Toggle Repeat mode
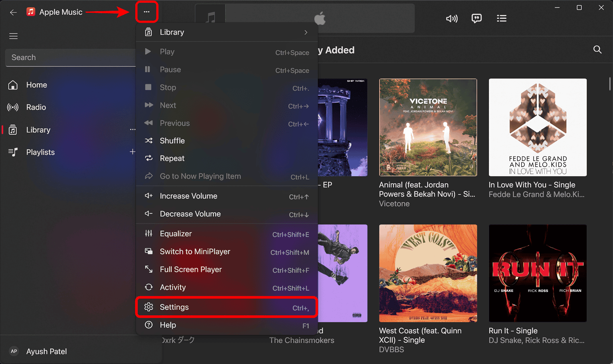This screenshot has width=613, height=364. point(172,158)
